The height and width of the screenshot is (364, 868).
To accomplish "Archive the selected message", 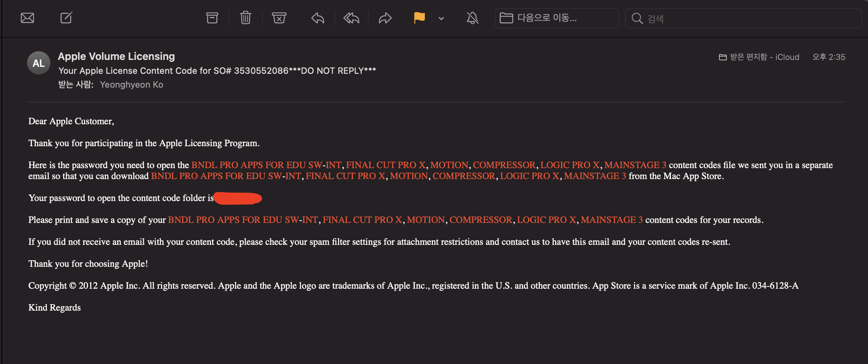I will (x=212, y=18).
